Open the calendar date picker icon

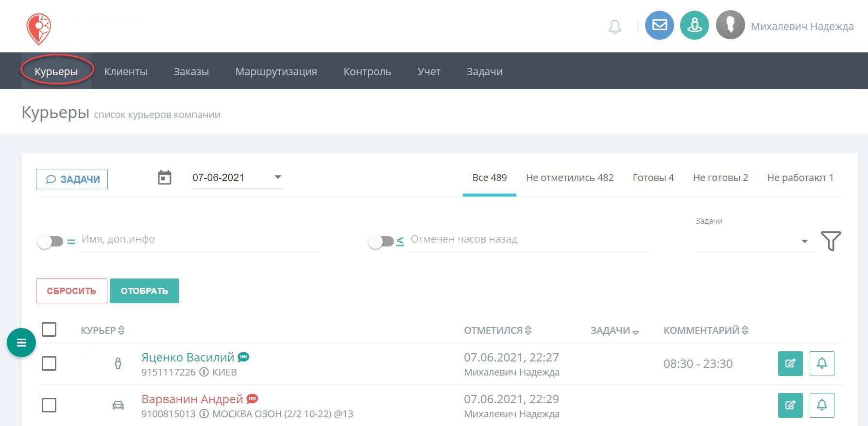[x=165, y=178]
